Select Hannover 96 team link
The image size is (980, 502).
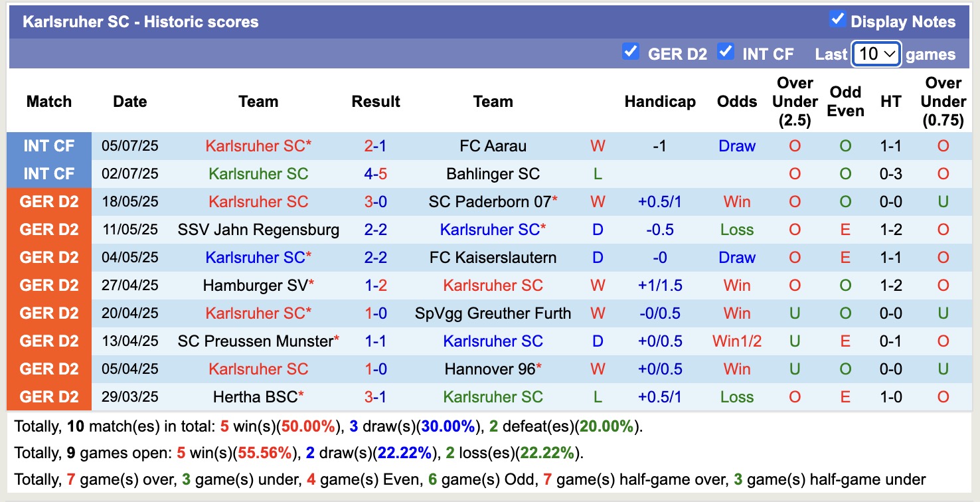pos(493,369)
